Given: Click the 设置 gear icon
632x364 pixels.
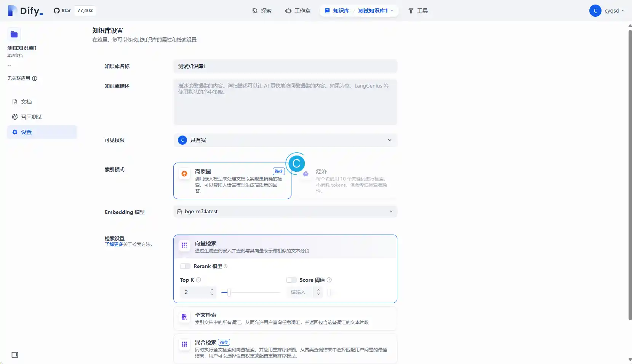Looking at the screenshot, I should 15,132.
